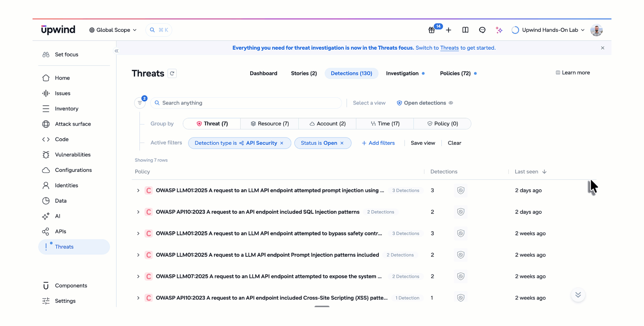Expand the bypass safety controls row
Image resolution: width=644 pixels, height=326 pixels.
138,233
